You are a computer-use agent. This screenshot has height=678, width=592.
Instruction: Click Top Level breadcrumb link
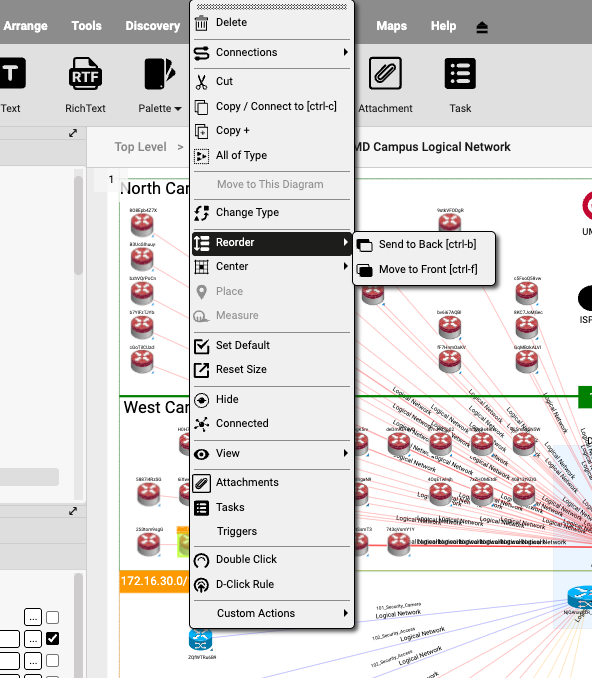pyautogui.click(x=140, y=147)
